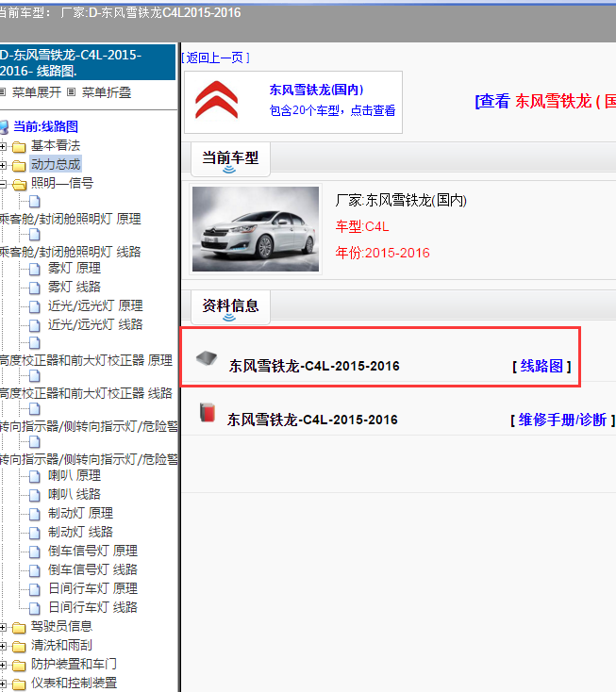Click the folder icon next to 动力总成
The width and height of the screenshot is (616, 692).
tap(19, 166)
